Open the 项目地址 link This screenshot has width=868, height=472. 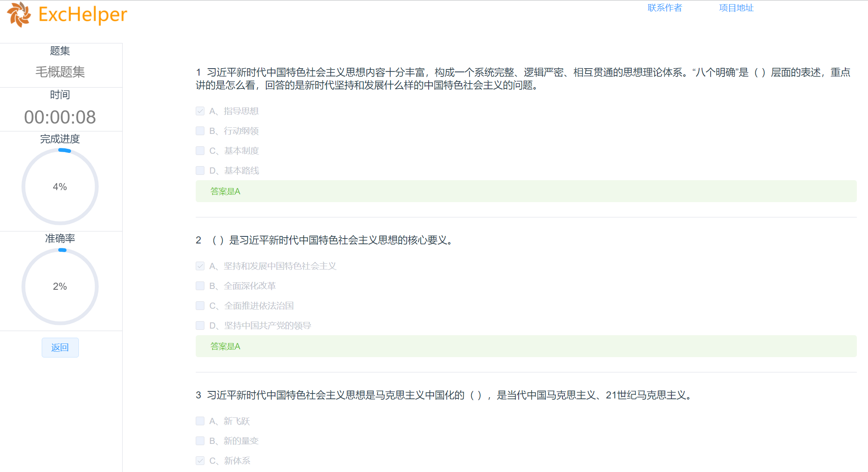pyautogui.click(x=736, y=8)
